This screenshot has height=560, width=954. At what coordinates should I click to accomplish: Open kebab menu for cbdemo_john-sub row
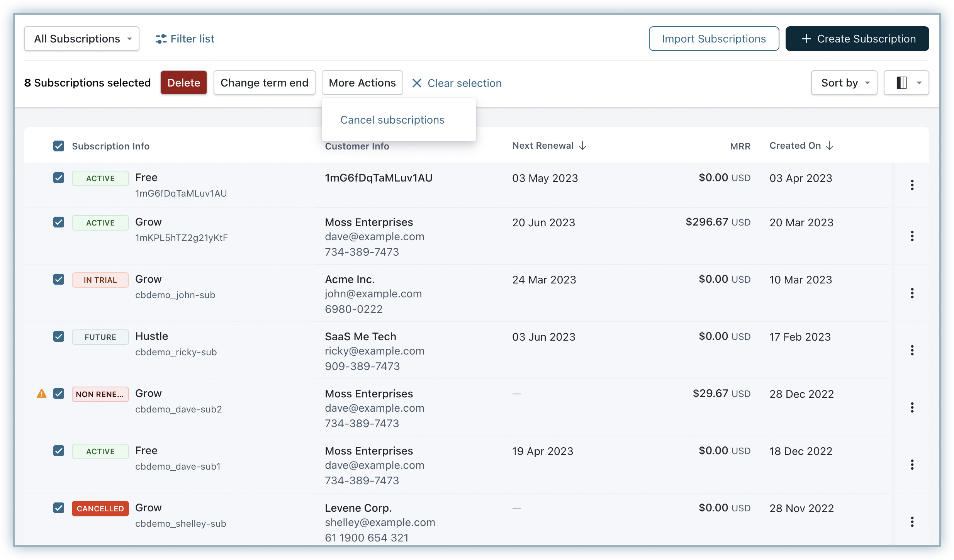coord(912,293)
